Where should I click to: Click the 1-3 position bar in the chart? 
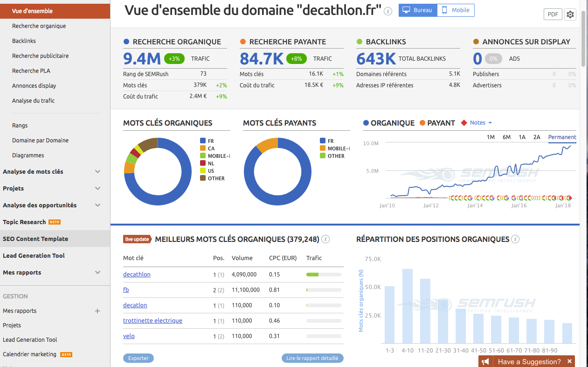(x=389, y=315)
